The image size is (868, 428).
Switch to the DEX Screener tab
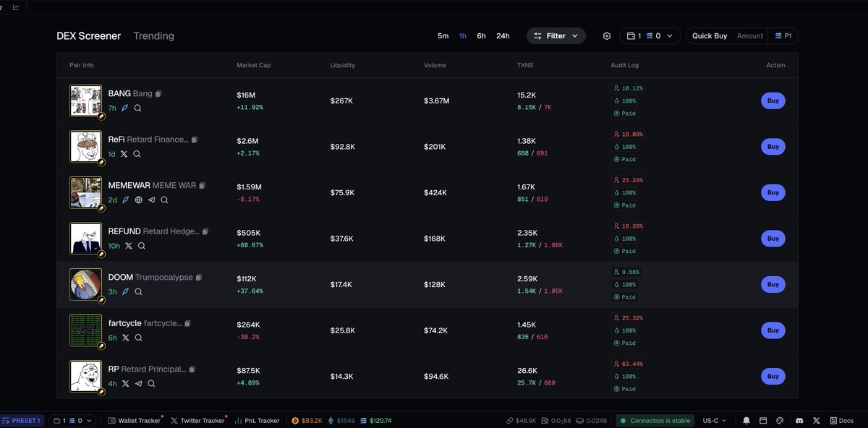tap(89, 35)
